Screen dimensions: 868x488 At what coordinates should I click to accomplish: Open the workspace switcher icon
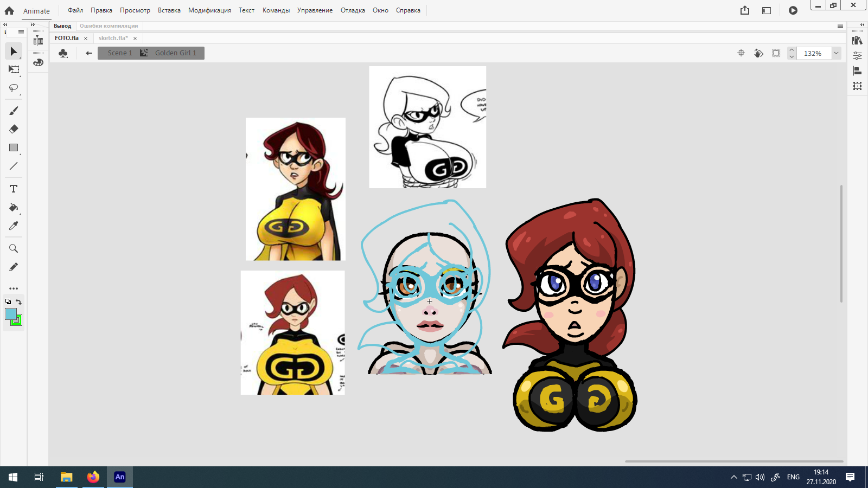[767, 10]
